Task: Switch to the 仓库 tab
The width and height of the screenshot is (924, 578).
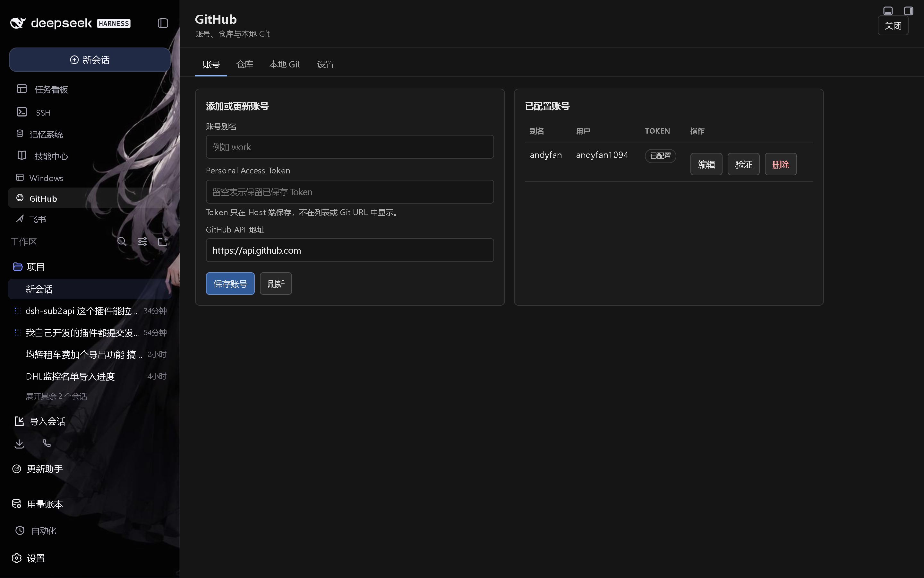Action: [245, 64]
